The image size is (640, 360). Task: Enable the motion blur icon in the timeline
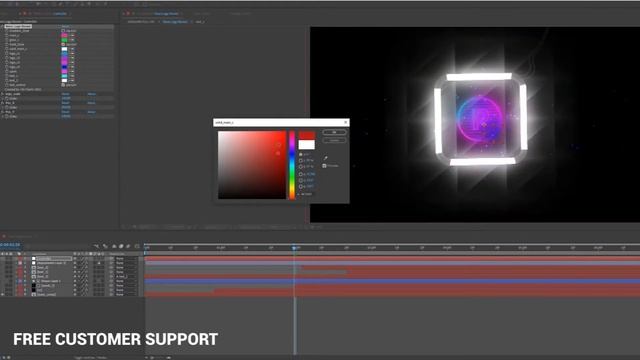click(128, 246)
